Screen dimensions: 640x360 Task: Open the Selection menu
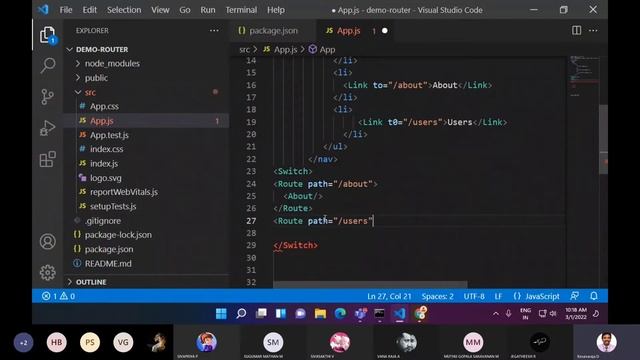(124, 10)
